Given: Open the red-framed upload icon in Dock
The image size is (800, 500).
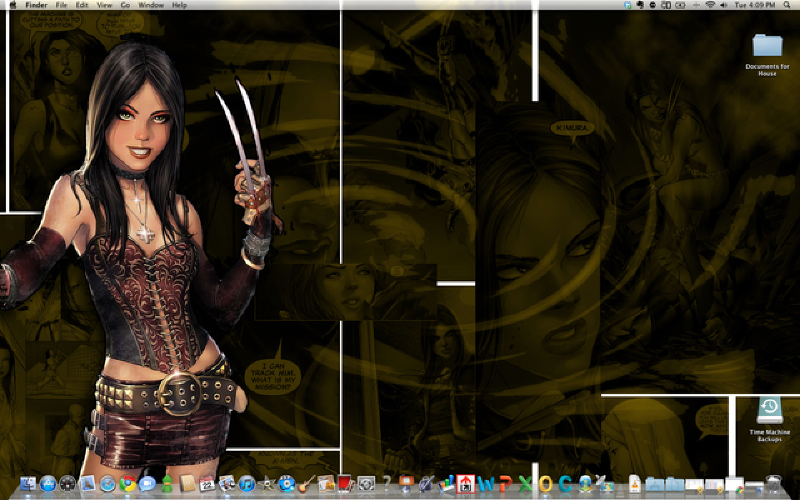Looking at the screenshot, I should (466, 483).
